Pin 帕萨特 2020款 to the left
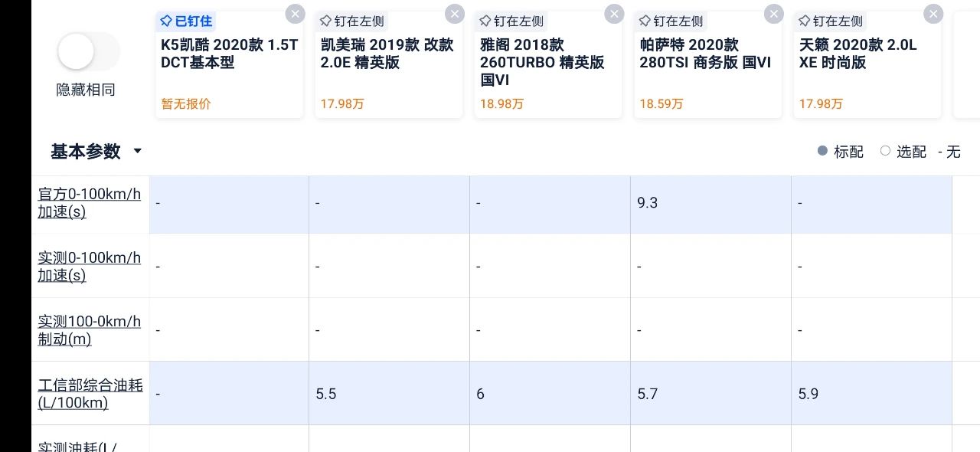The height and width of the screenshot is (452, 980). coord(671,21)
